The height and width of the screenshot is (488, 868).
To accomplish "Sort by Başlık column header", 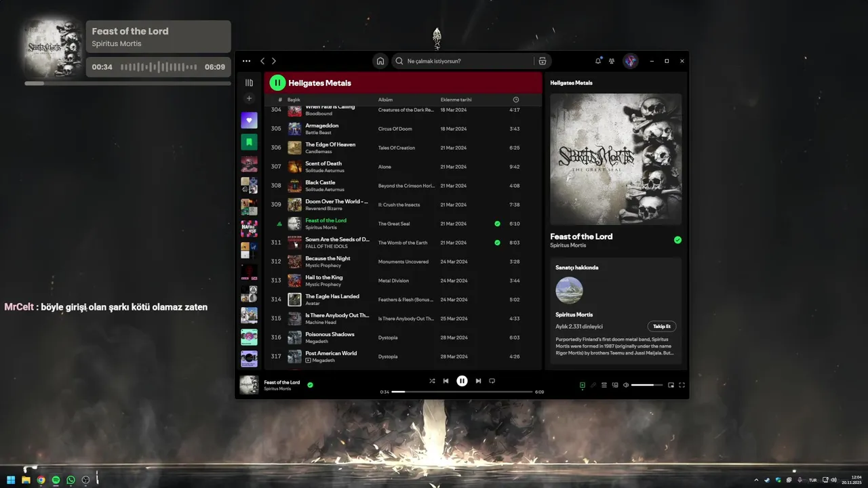I will point(294,100).
